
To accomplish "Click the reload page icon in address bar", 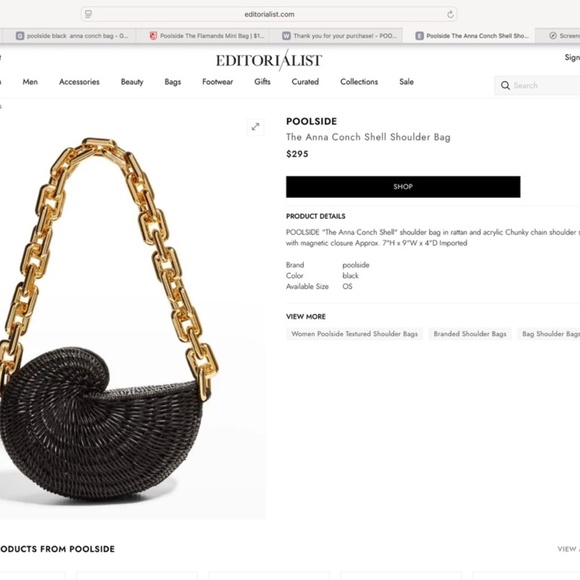I will pos(450,14).
